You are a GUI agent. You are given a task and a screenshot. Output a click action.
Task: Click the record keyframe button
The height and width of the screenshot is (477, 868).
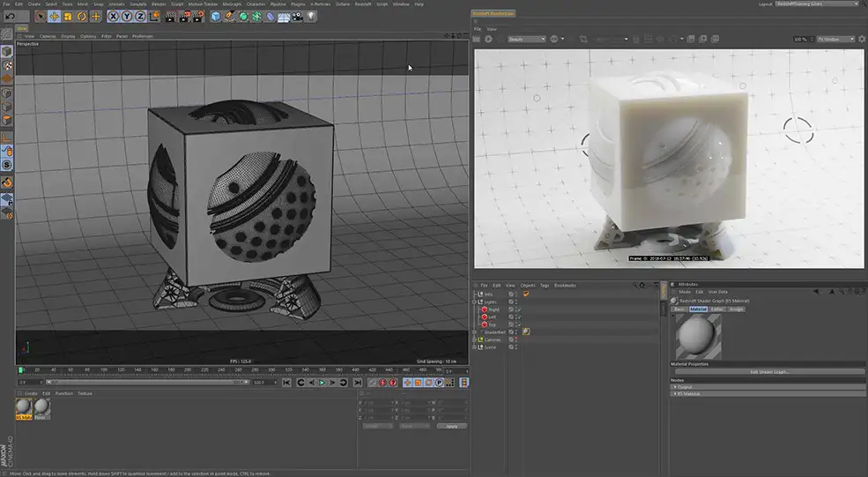click(373, 383)
